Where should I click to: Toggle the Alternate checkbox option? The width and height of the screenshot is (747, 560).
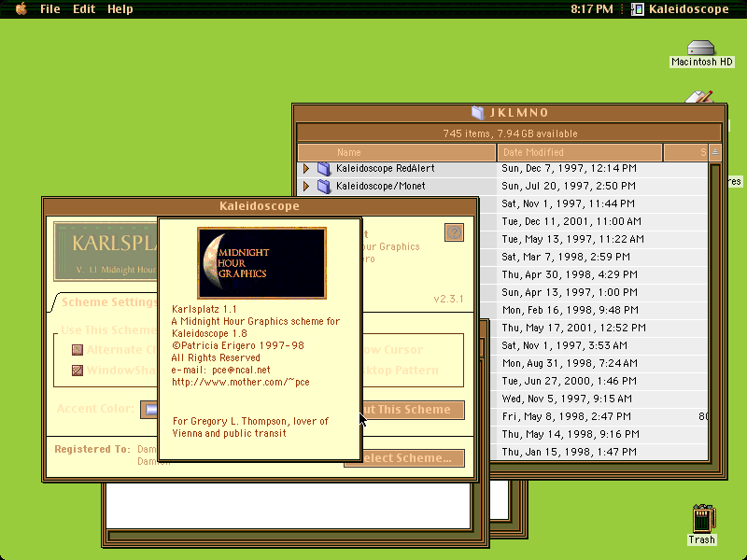click(78, 350)
